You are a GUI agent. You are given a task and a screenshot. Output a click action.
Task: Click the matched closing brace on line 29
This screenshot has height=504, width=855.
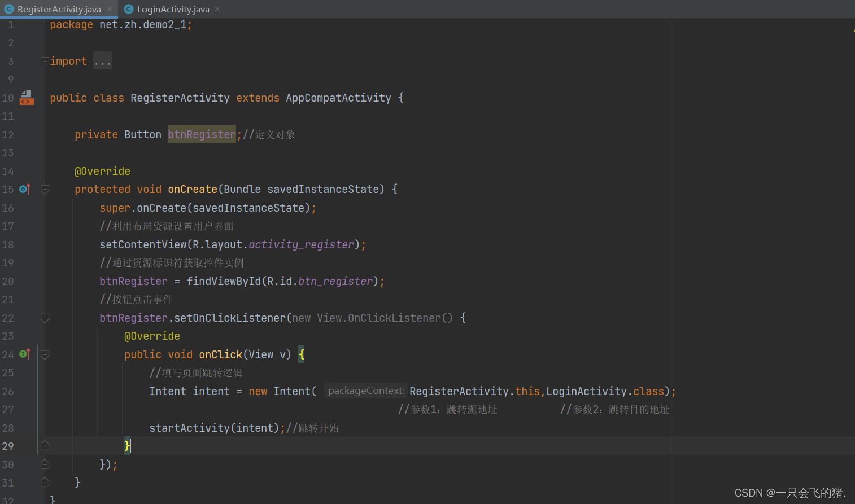click(128, 446)
